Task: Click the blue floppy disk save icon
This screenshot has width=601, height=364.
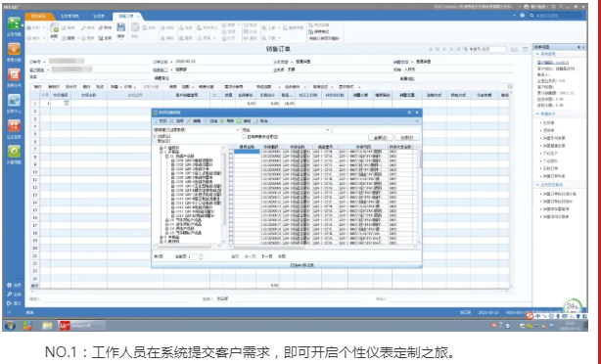Action: [x=120, y=27]
